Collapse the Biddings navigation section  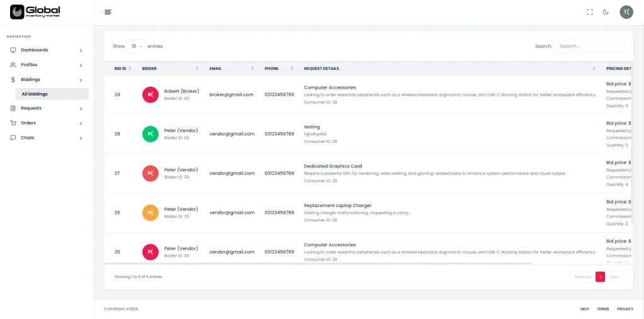(80, 80)
